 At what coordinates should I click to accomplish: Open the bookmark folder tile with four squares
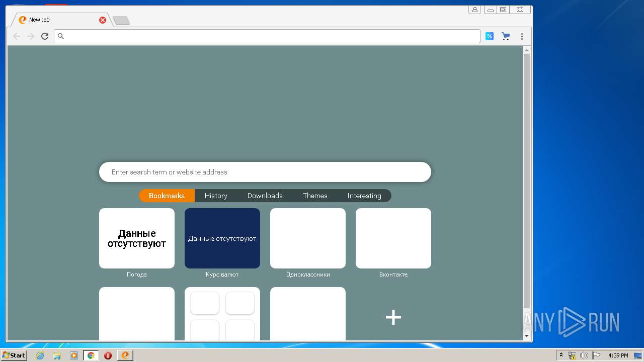click(222, 314)
